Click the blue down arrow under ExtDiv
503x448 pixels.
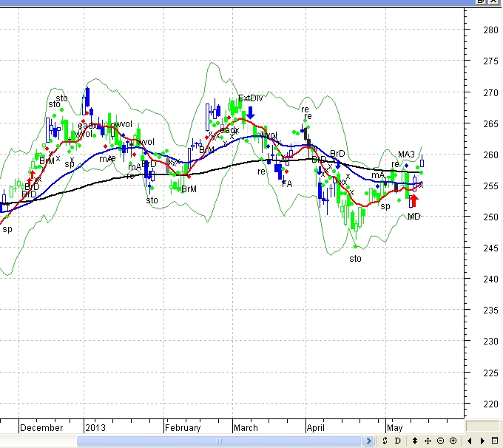[x=251, y=112]
